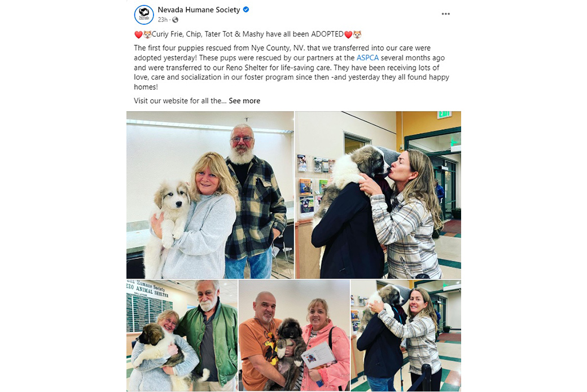Viewport: 587px width, 392px height.
Task: Click the red heart emoji before Curiy Frie
Action: (x=138, y=34)
